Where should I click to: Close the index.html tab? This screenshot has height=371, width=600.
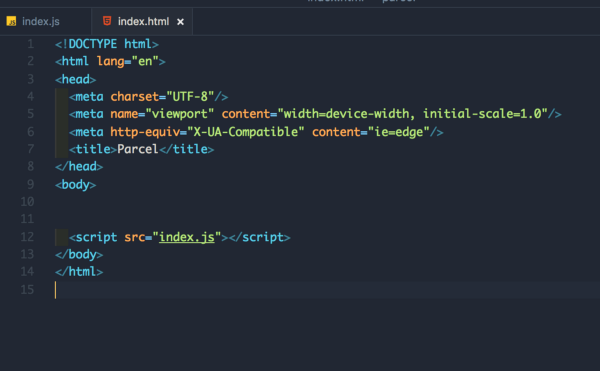(x=180, y=22)
